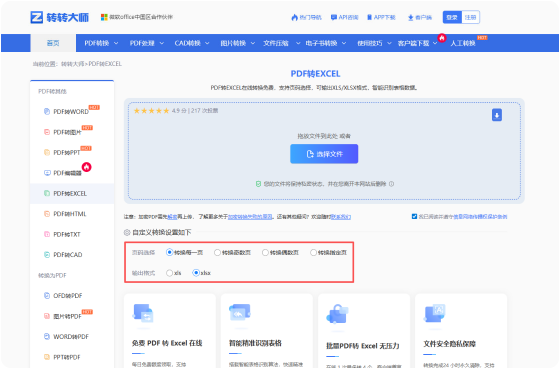Image resolution: width=560 pixels, height=369 pixels.
Task: Click the PDF转WORD sidebar icon
Action: click(x=47, y=111)
